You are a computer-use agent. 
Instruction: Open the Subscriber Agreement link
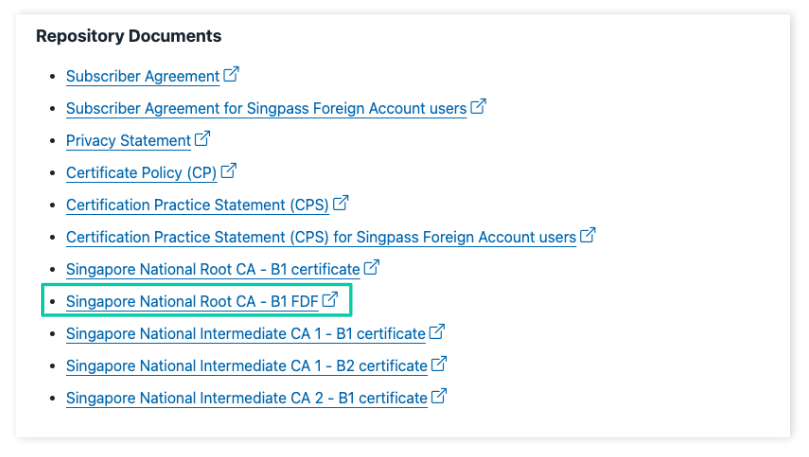coord(143,76)
